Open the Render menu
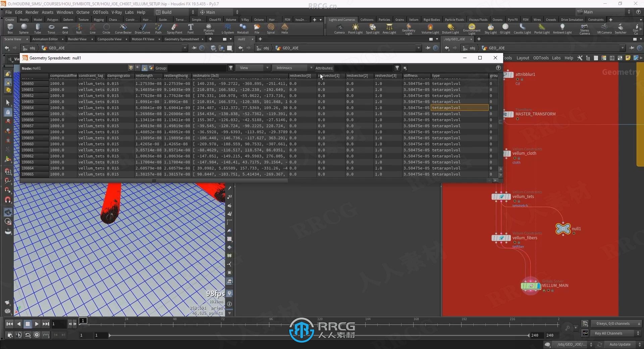The image size is (644, 349). point(32,12)
